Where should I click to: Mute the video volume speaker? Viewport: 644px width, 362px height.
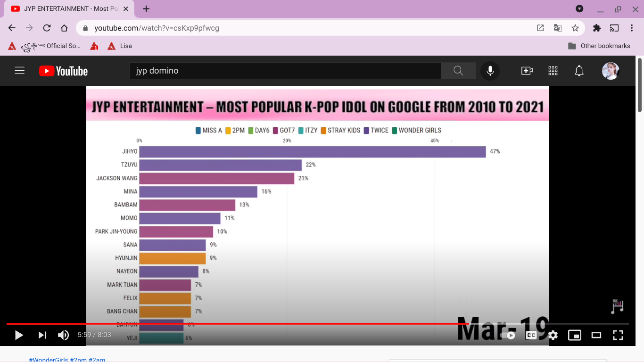tap(63, 335)
